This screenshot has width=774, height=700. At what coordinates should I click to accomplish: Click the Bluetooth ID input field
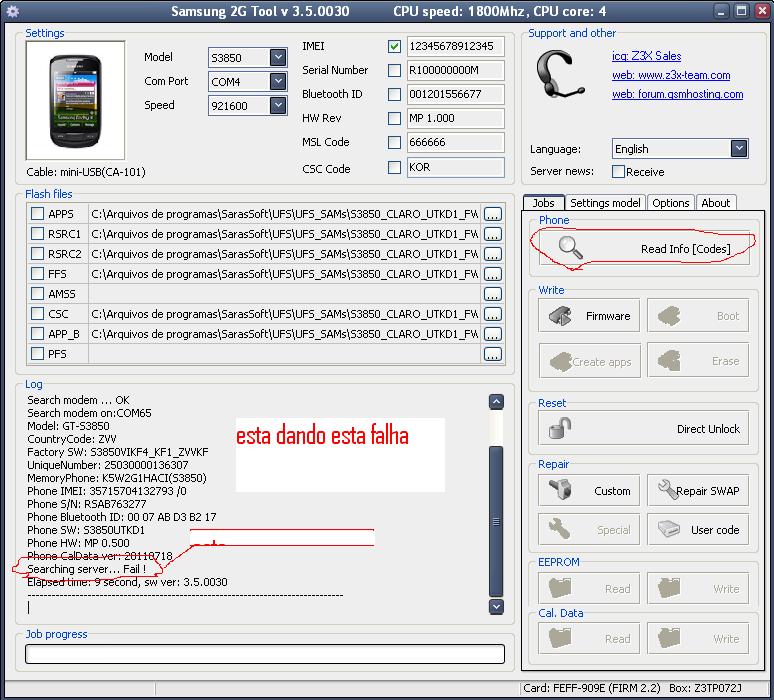pos(456,94)
